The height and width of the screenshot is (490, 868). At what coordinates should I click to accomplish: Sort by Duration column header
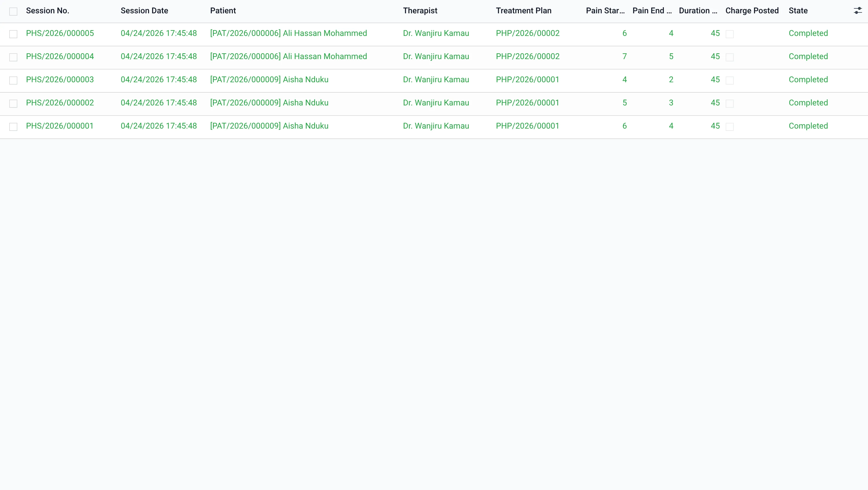pos(698,11)
